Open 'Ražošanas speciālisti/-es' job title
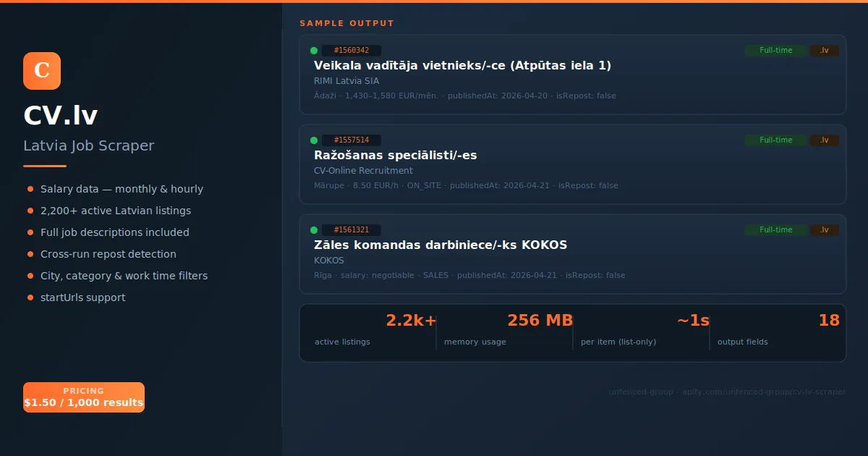The image size is (868, 456). pos(395,156)
